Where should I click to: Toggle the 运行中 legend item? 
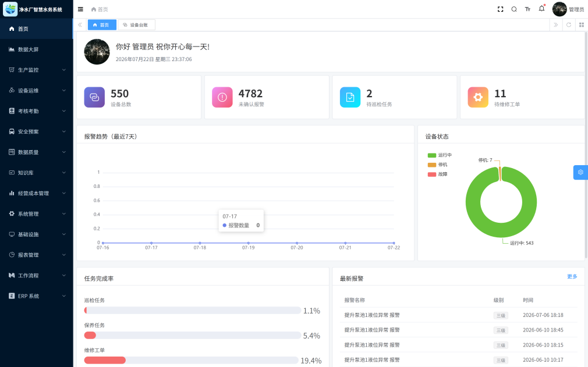point(440,155)
